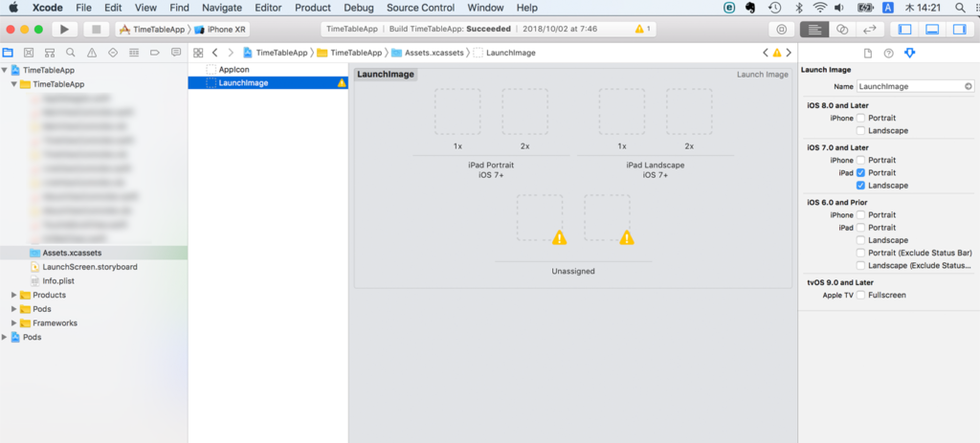Viewport: 980px width, 443px height.
Task: Click the Stop button in toolbar
Action: point(95,30)
